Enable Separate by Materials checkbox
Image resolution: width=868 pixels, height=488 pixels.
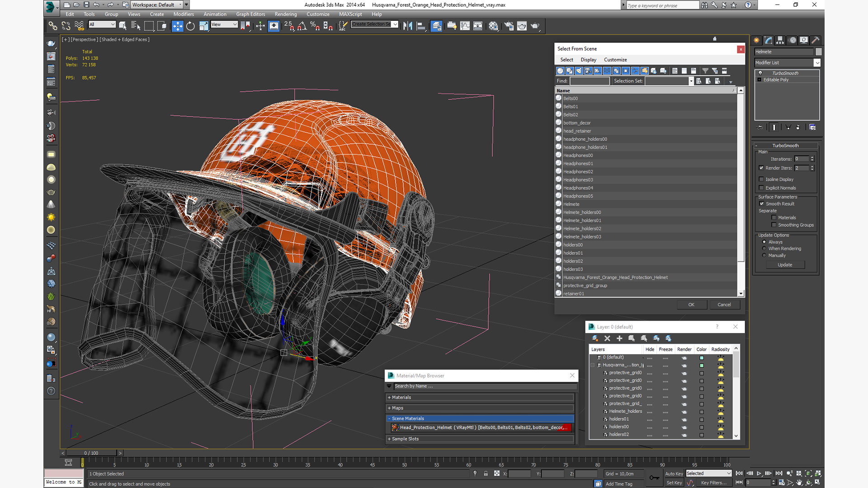click(x=774, y=218)
